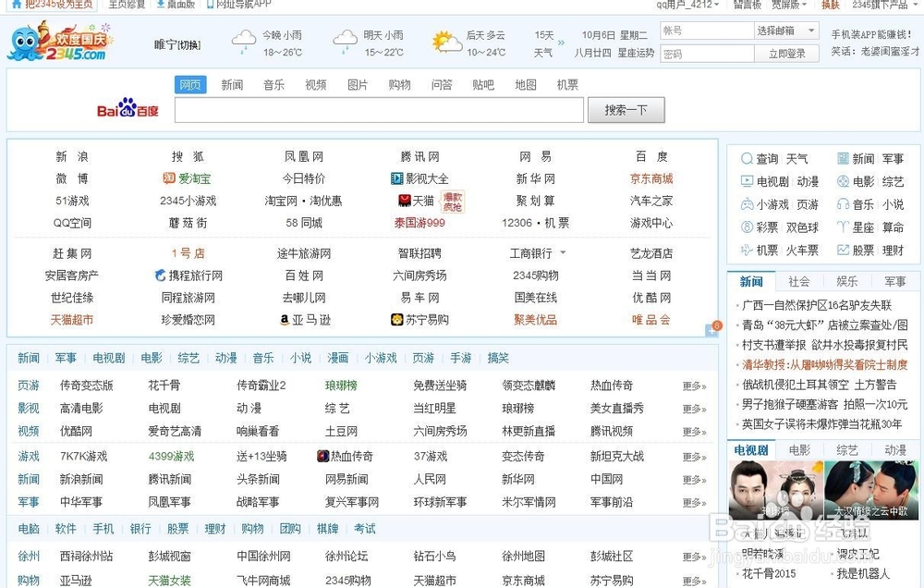Click the 股票 stock chart icon
This screenshot has width=924, height=588.
[844, 250]
